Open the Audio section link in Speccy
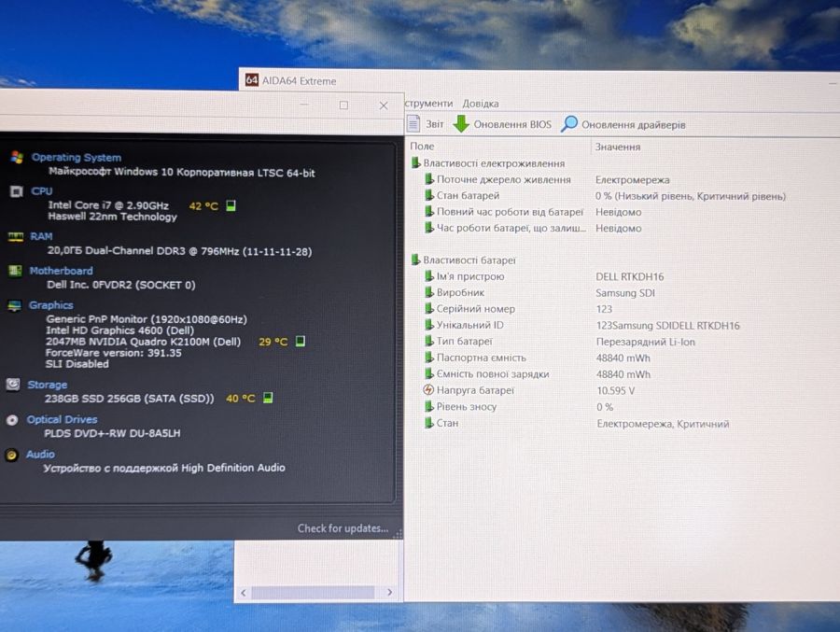This screenshot has width=840, height=632. tap(40, 454)
